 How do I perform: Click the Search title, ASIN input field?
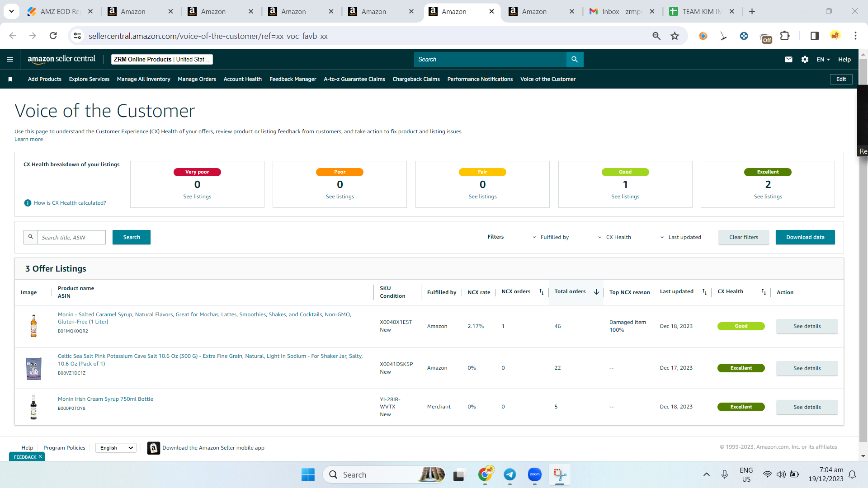pyautogui.click(x=71, y=237)
